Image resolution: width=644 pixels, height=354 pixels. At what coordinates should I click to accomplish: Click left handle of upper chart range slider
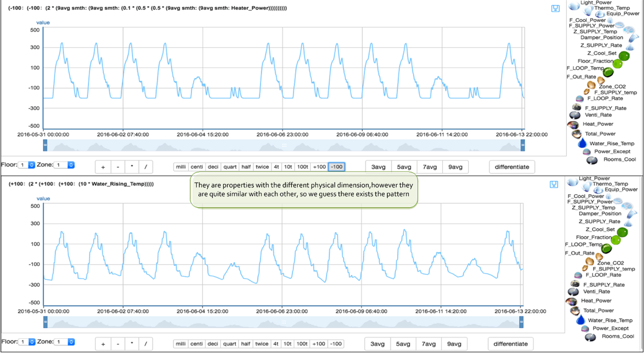(45, 146)
